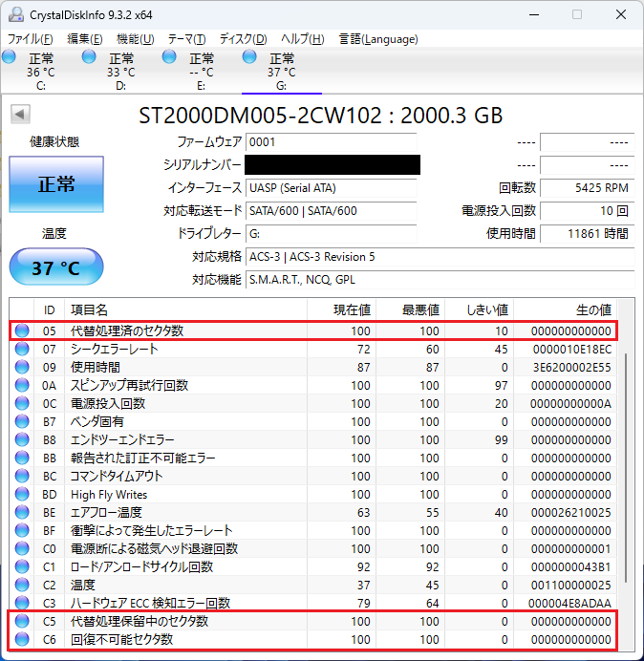Select the ロード/アンロードサイクル回数 row name
The width and height of the screenshot is (644, 661).
coord(141,566)
